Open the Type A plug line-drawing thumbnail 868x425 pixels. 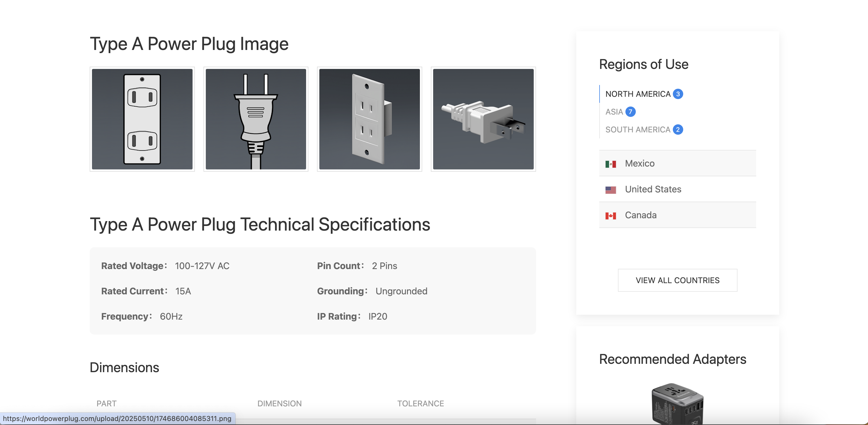pyautogui.click(x=256, y=119)
